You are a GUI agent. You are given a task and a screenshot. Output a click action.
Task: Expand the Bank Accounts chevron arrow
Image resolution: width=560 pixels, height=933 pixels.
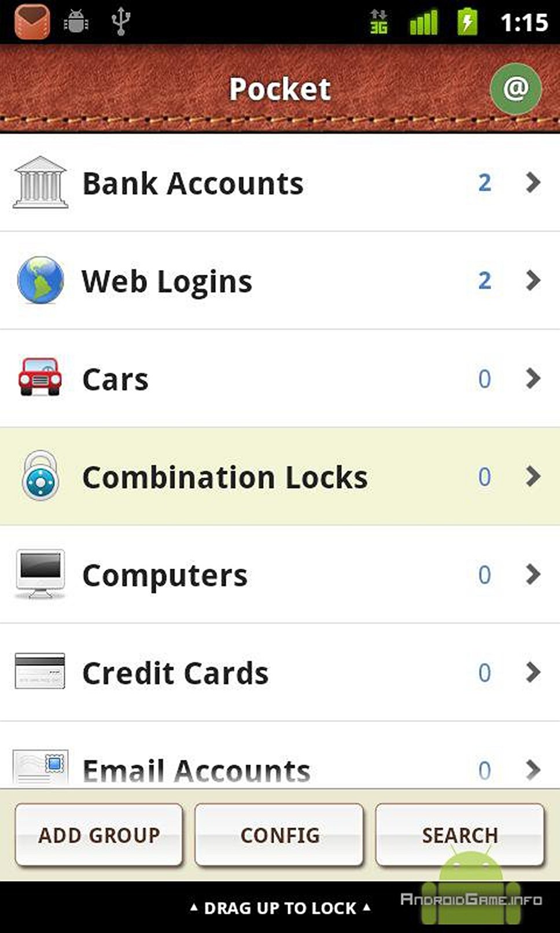533,182
